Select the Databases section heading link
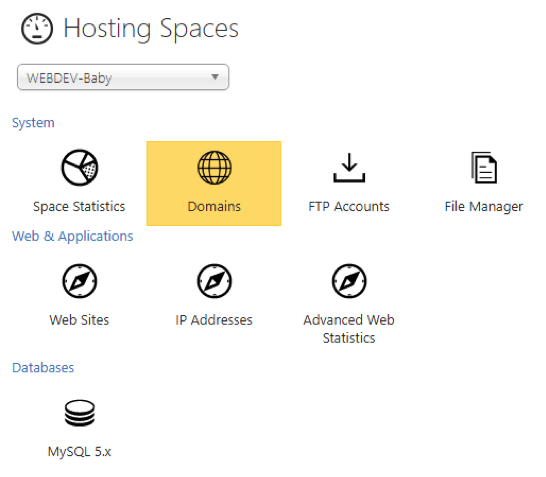 tap(43, 368)
